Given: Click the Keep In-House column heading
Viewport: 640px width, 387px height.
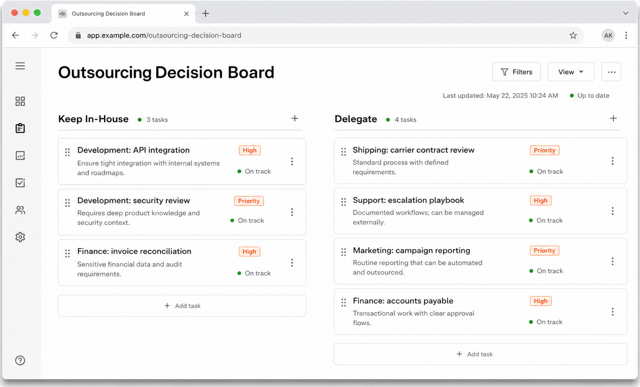Looking at the screenshot, I should (x=93, y=119).
